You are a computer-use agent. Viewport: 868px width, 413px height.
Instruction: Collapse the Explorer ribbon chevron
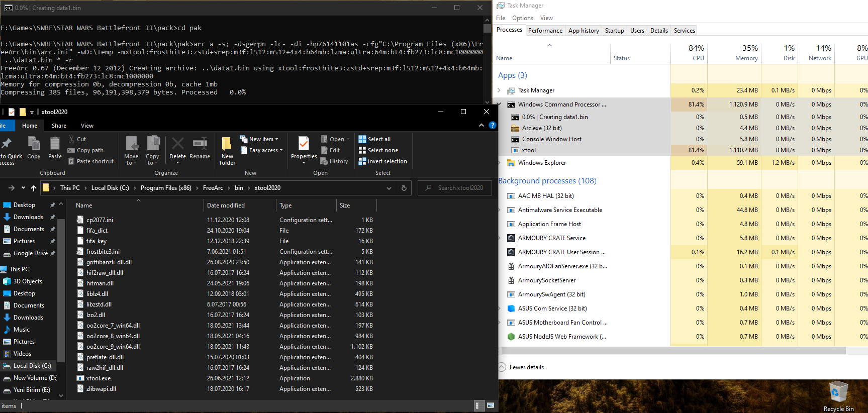coord(481,125)
